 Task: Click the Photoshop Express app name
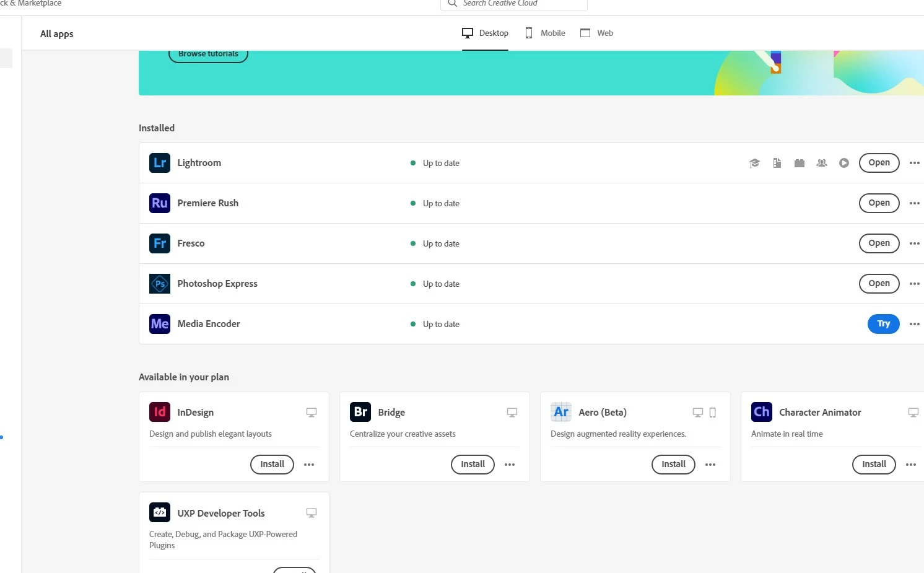217,284
